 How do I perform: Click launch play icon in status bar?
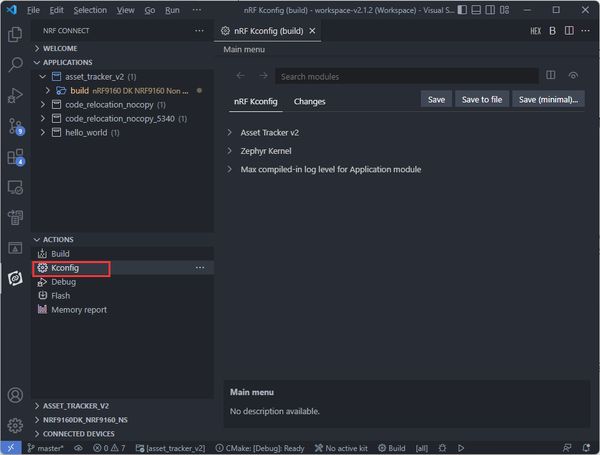461,448
